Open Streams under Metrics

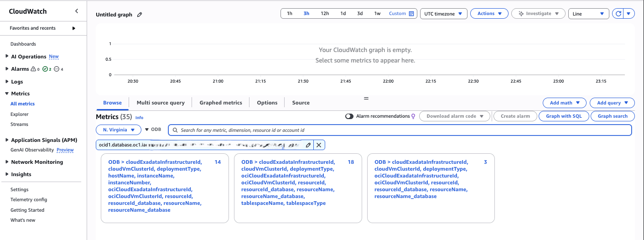(x=19, y=125)
